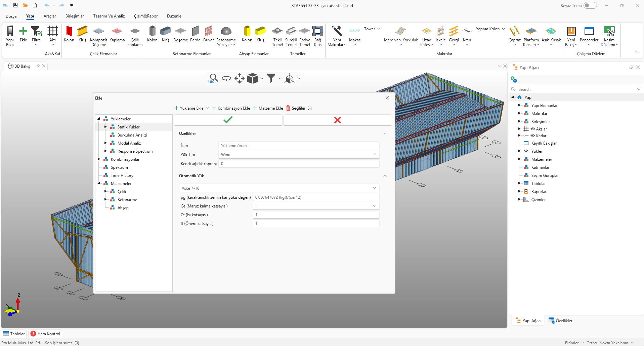Switch to the Özellikler panel tab
This screenshot has height=346, width=644.
(x=560, y=320)
